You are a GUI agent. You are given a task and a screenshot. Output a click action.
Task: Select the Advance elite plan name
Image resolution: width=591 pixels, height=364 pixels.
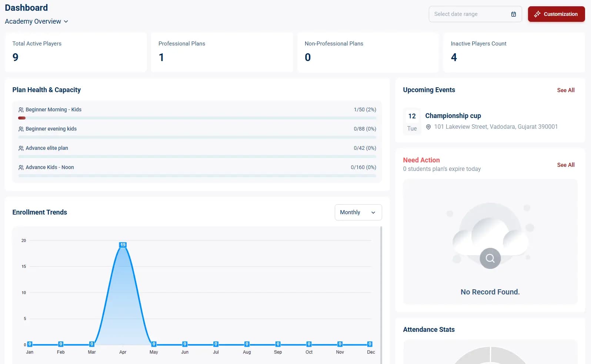coord(47,148)
